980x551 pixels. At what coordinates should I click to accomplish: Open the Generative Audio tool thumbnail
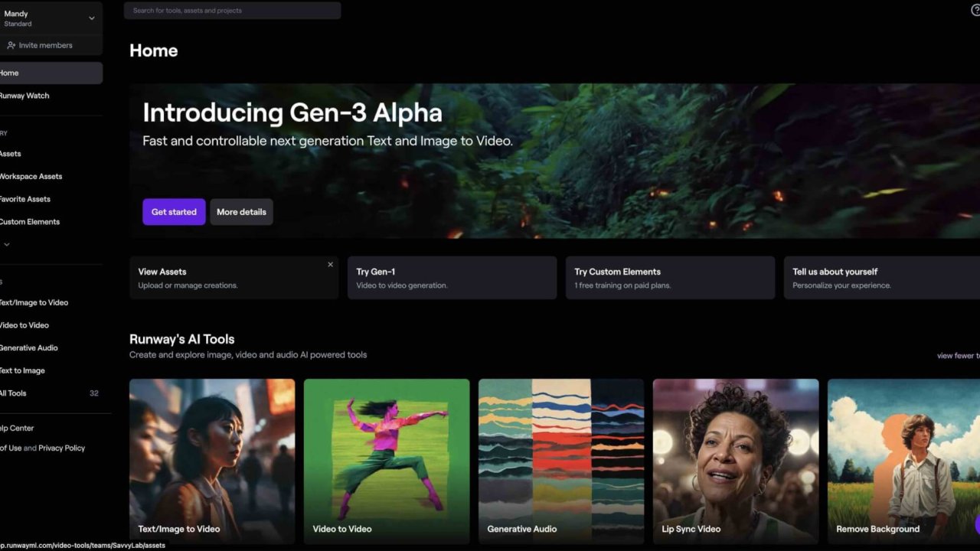(x=560, y=459)
